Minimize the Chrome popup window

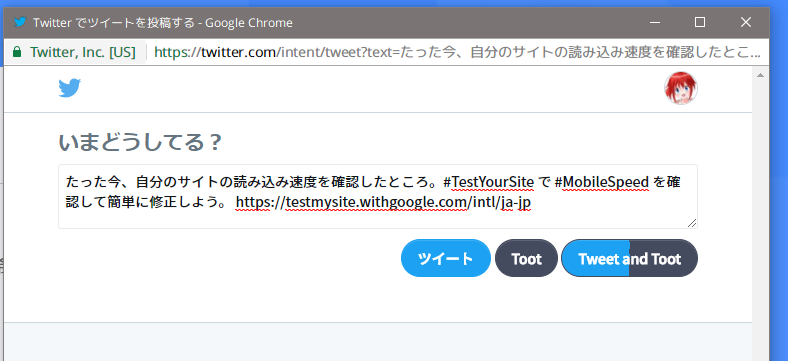click(x=654, y=23)
